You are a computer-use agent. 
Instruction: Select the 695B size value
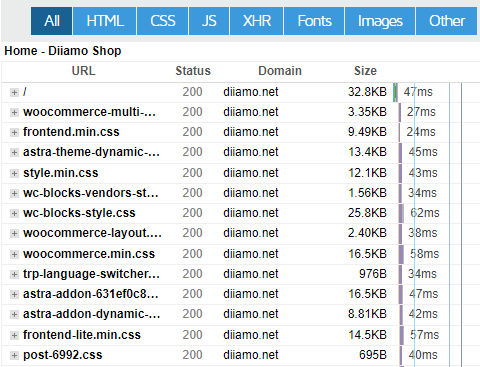(373, 355)
